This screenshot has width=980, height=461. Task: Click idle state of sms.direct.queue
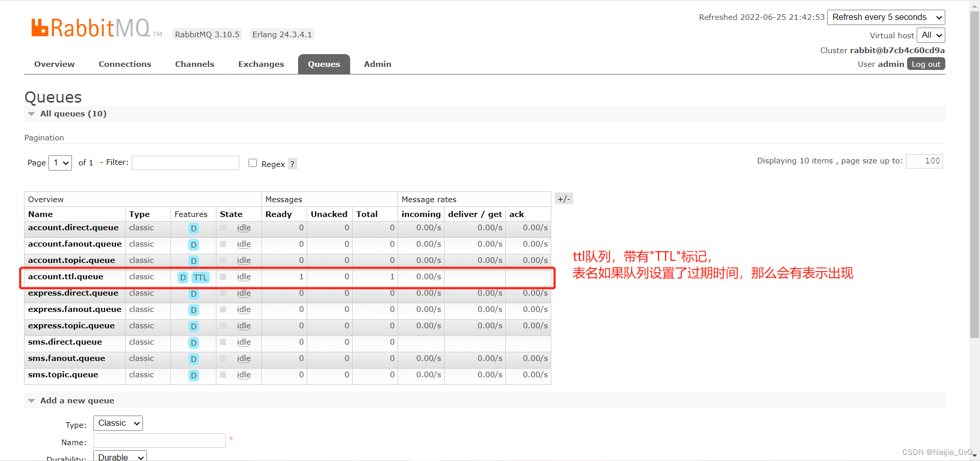[244, 342]
